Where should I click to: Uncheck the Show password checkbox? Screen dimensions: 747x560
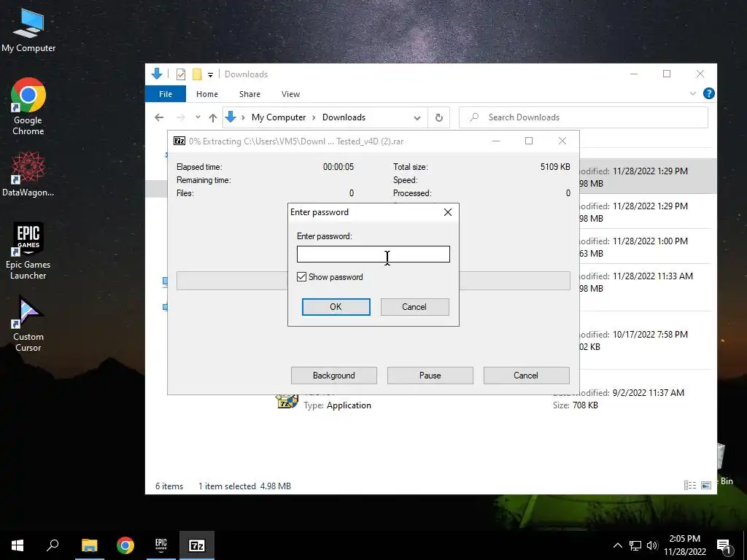click(301, 276)
